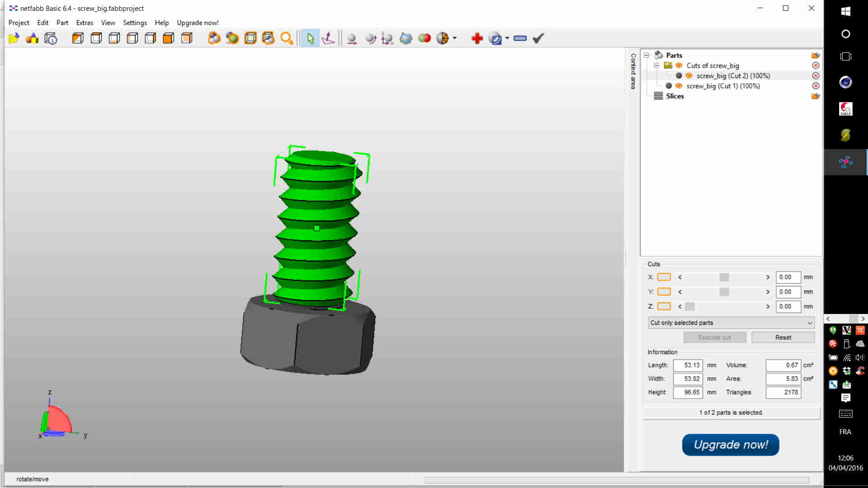868x488 pixels.
Task: Click the checkmark analysis icon
Action: (538, 38)
